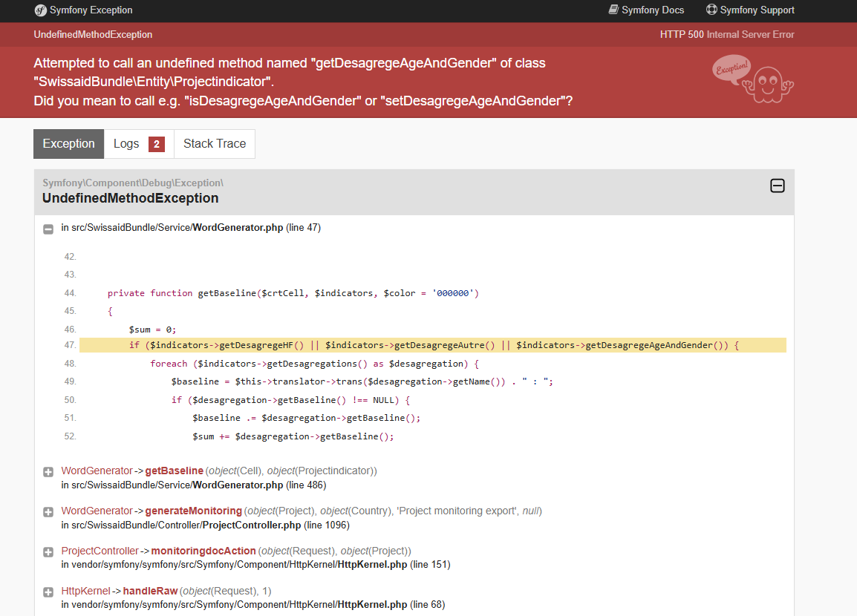Screen dimensions: 857x616
Task: Collapse the UndefinedMethodException block
Action: (x=778, y=186)
